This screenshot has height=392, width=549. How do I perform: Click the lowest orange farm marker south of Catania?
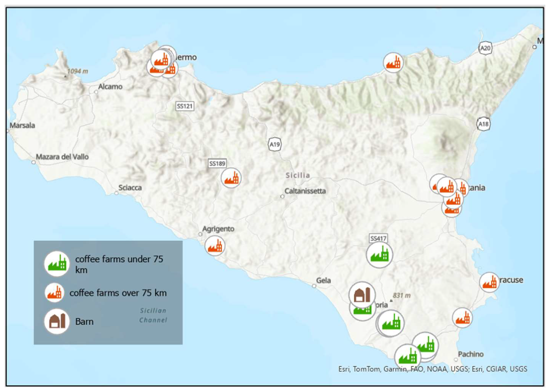[x=451, y=211]
